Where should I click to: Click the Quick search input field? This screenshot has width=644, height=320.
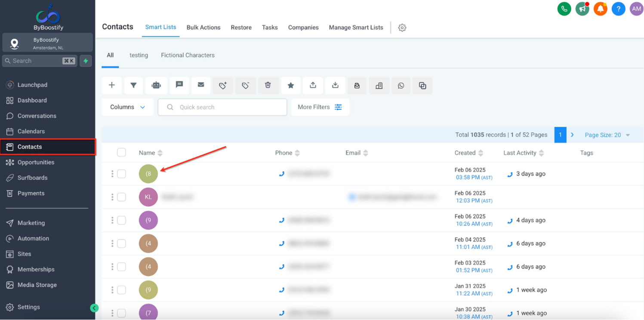[x=222, y=107]
